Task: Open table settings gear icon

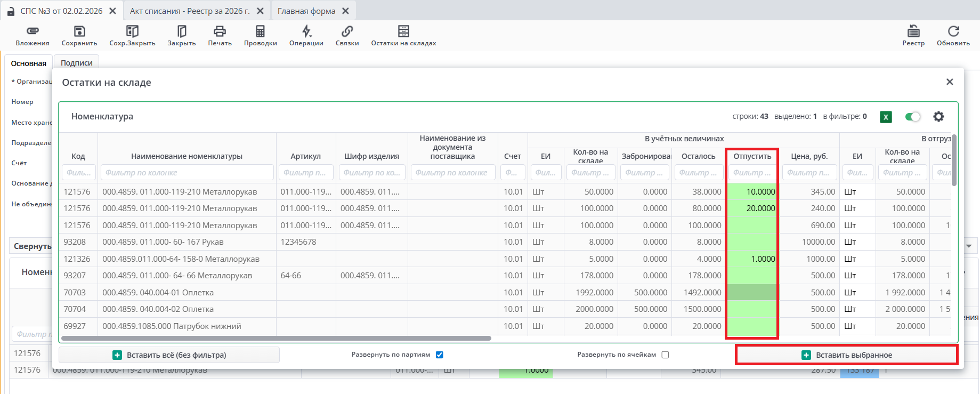Action: click(x=938, y=117)
